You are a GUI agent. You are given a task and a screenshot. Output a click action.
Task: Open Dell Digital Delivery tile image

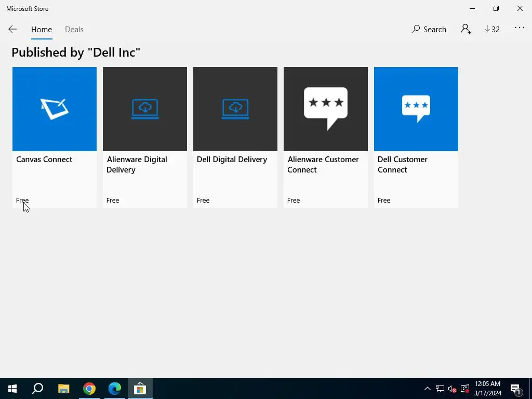235,109
